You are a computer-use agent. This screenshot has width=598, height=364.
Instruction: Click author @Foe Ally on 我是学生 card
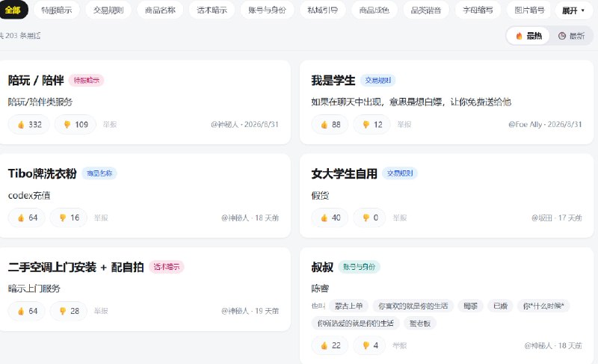(x=525, y=124)
